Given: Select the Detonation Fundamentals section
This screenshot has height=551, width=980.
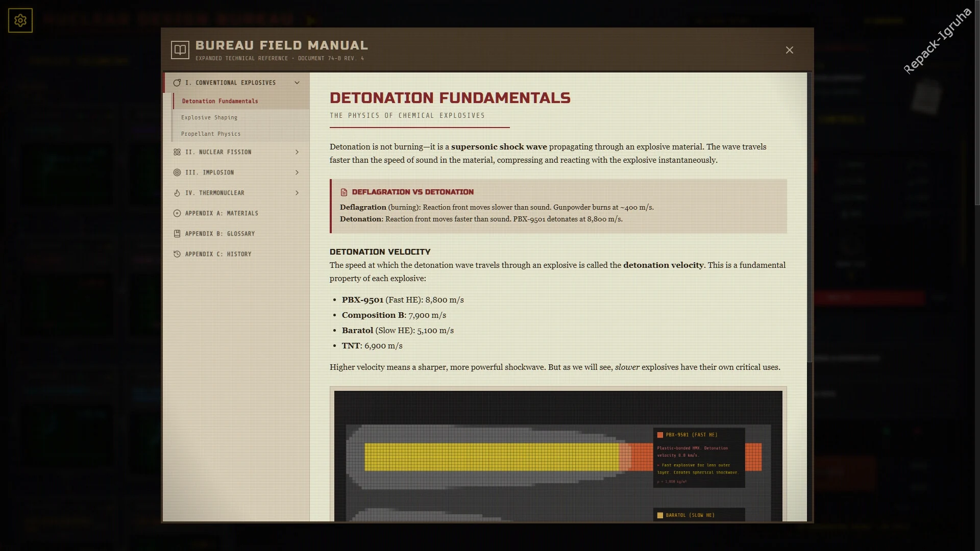Looking at the screenshot, I should click(x=241, y=101).
